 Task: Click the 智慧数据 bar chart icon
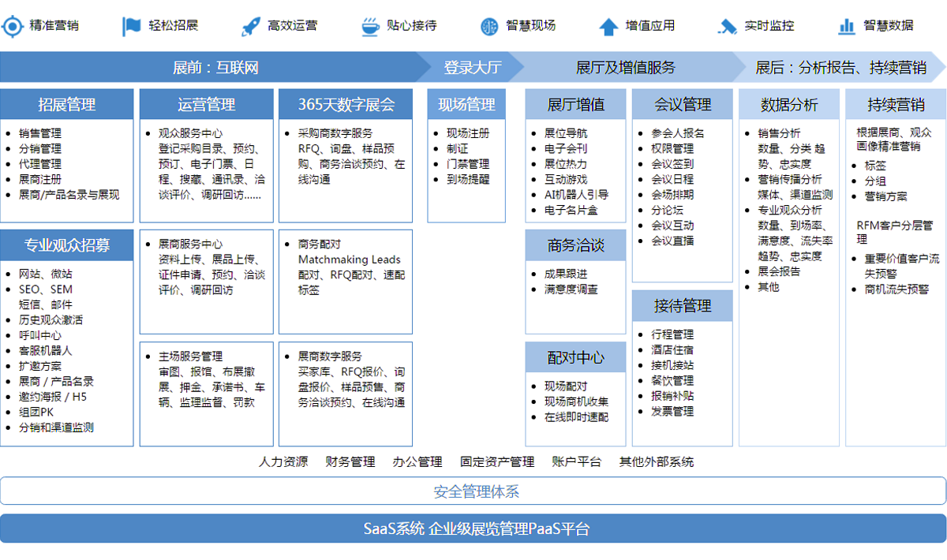tap(847, 26)
